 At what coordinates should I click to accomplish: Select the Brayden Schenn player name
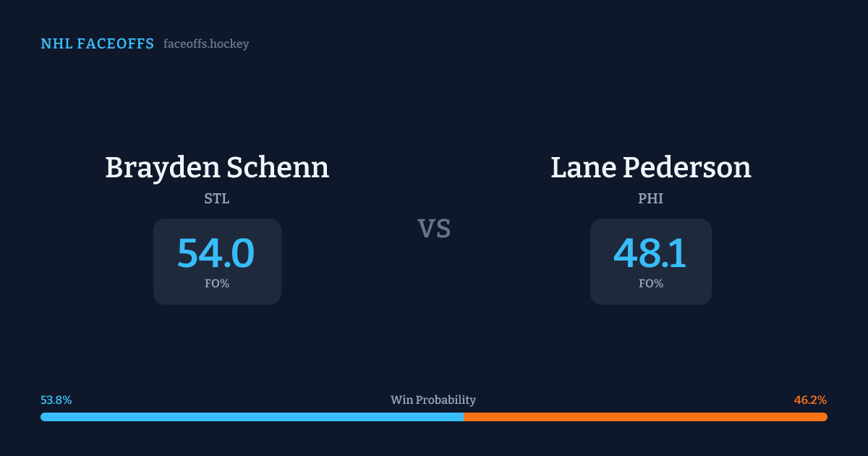[217, 168]
